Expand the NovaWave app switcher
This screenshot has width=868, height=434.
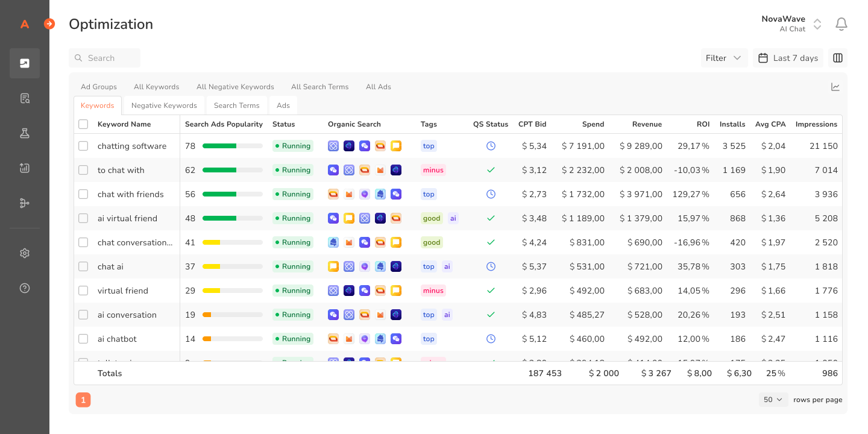click(817, 24)
